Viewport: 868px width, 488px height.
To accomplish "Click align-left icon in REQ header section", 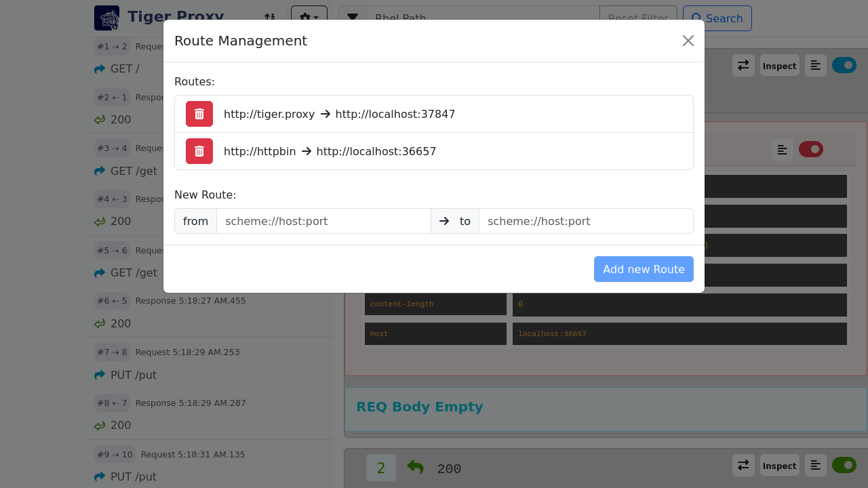I will coord(783,150).
